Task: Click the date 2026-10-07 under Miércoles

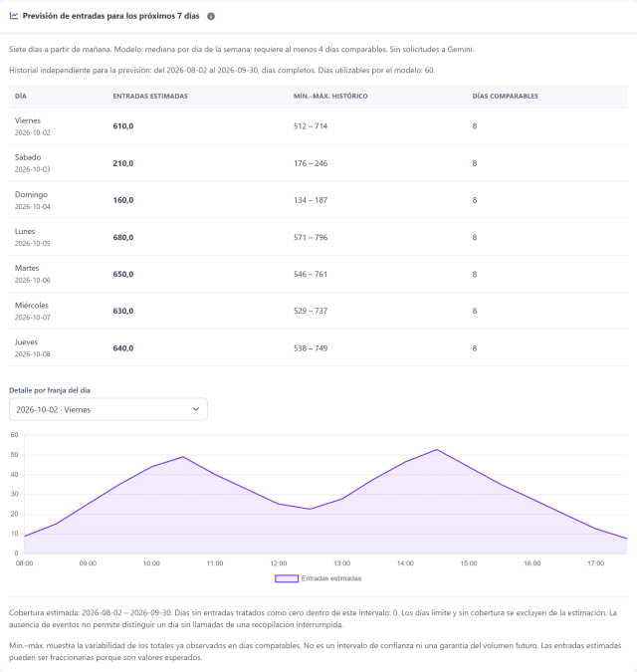Action: click(33, 318)
